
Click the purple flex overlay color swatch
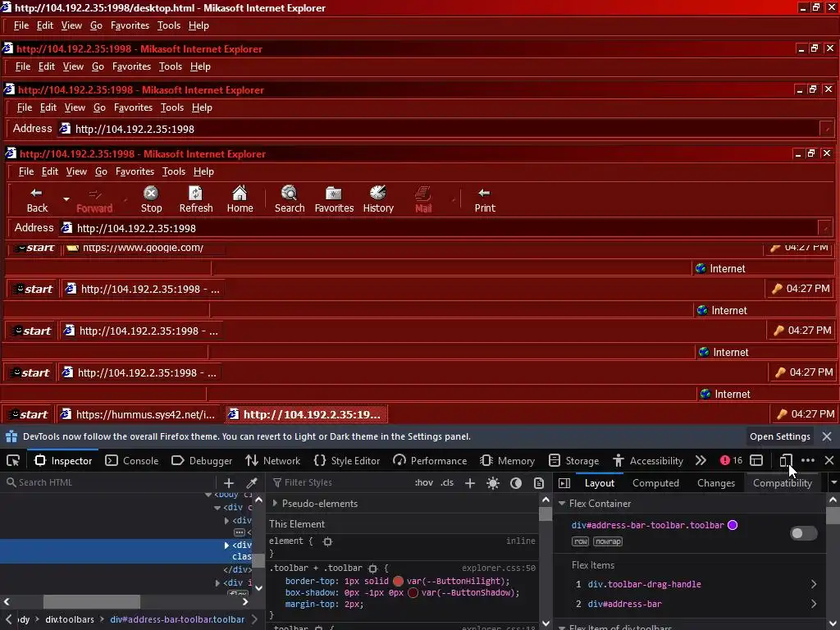[x=733, y=526]
